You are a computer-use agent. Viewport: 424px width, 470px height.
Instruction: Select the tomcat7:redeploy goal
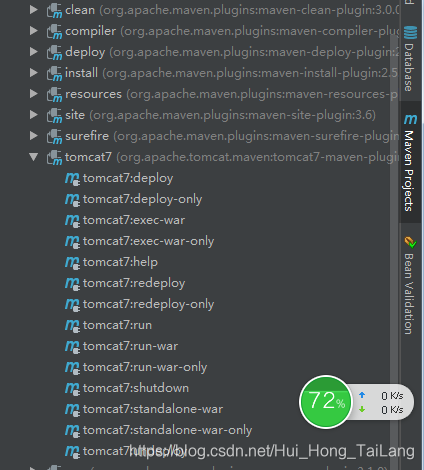pos(134,283)
